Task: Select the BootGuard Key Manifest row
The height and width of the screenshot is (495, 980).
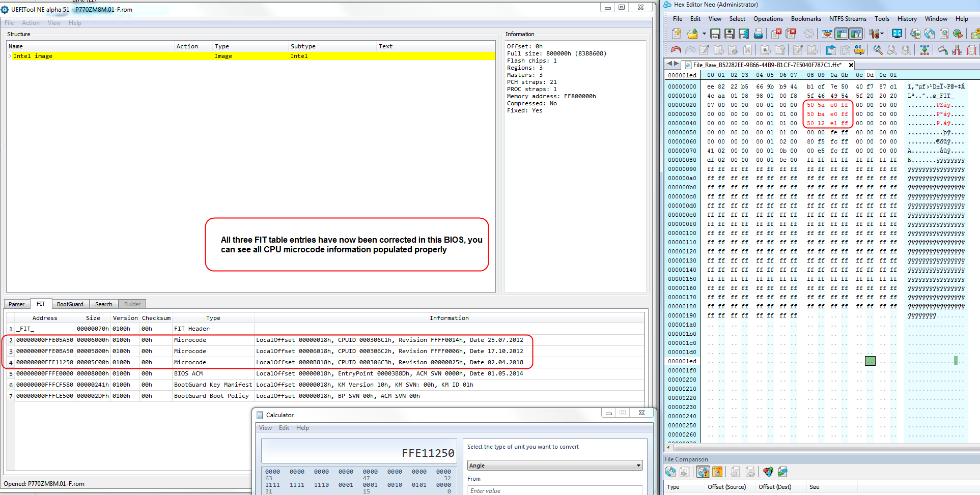Action: point(325,385)
